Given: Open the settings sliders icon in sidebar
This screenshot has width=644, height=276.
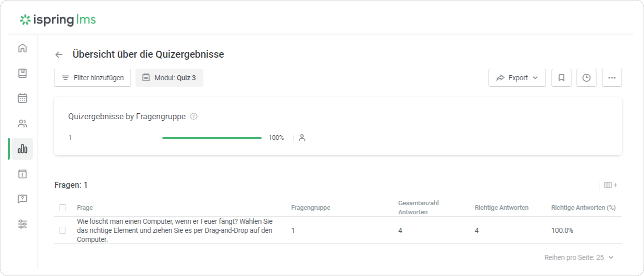Looking at the screenshot, I should (x=22, y=224).
